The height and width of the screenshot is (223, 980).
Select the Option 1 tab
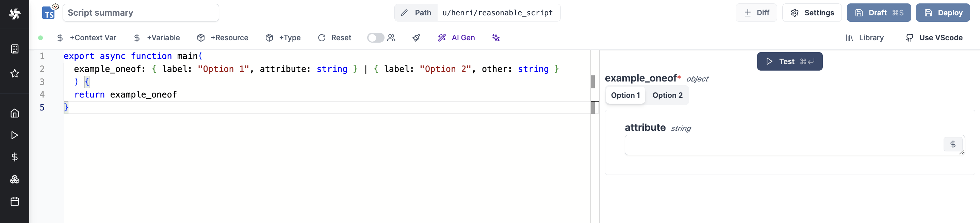tap(625, 95)
